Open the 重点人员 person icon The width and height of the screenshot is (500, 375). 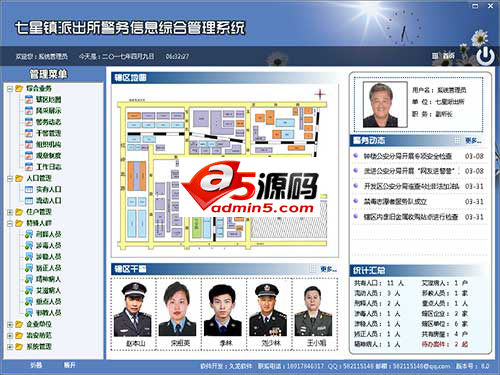[x=29, y=301]
